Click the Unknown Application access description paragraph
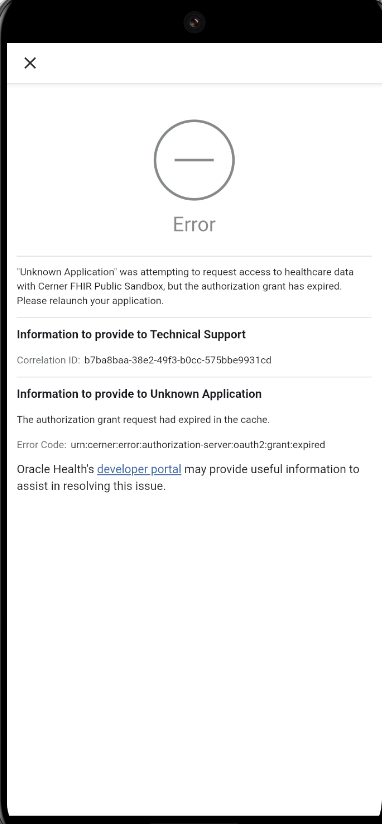 185,286
